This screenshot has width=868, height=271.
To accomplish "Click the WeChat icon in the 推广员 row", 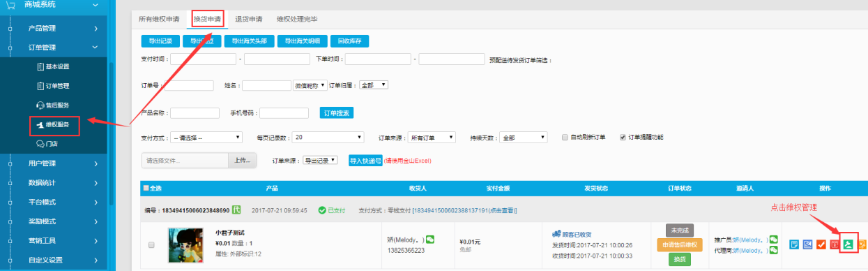I will pyautogui.click(x=773, y=240).
